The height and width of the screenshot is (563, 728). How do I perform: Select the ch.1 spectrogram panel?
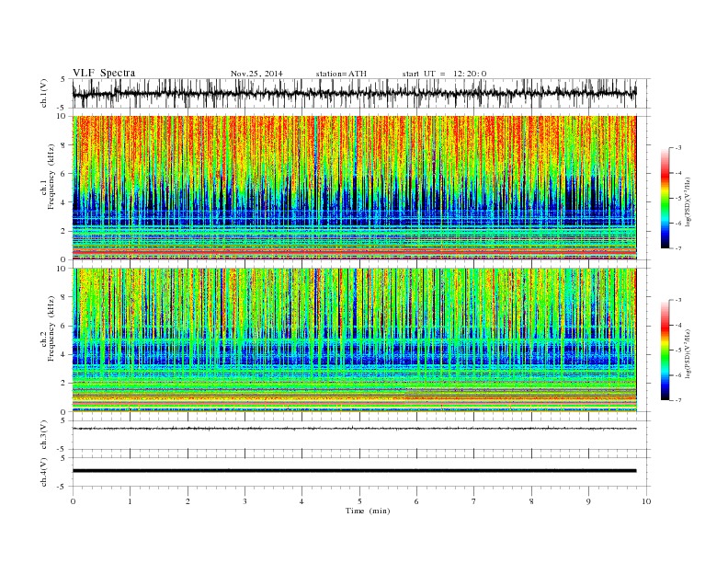pyautogui.click(x=361, y=188)
